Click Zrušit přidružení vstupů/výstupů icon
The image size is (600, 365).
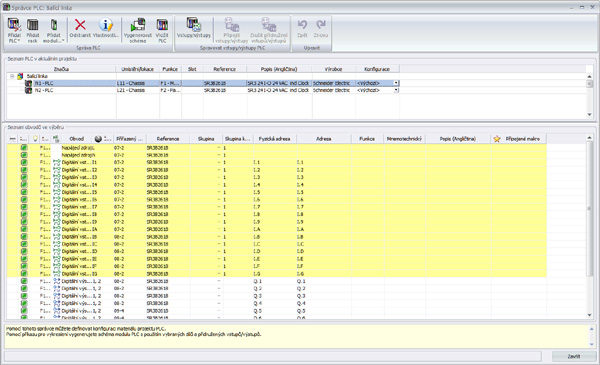pos(269,24)
